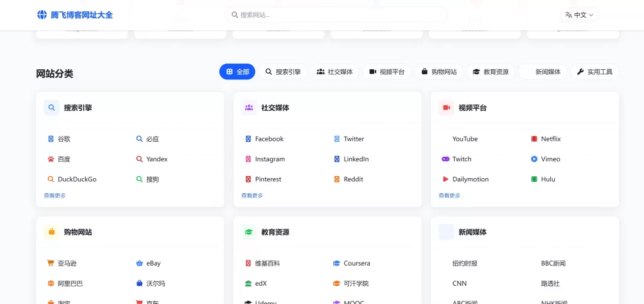Click the orange cap icon beside 可汗学院
644x304 pixels.
pos(337,283)
